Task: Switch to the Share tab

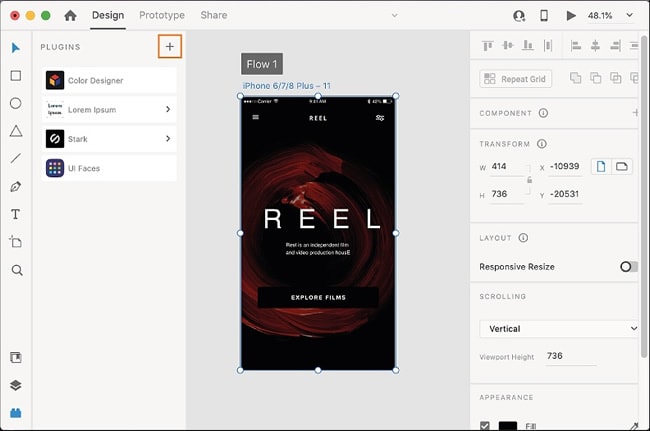Action: (213, 15)
